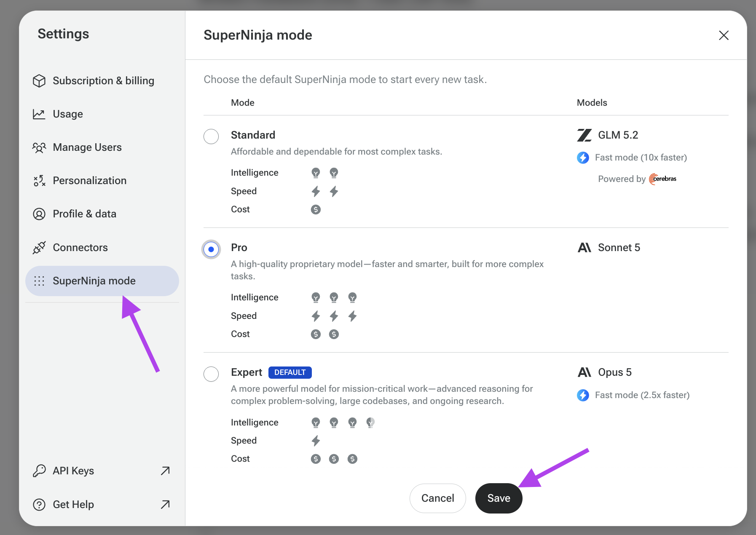Select the Expert mode radio button

(x=211, y=374)
